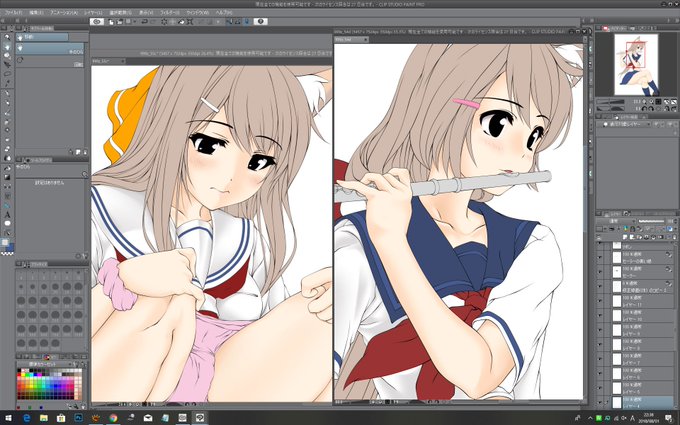Viewport: 680px width, 425px height.
Task: Flip canvas horizontally in Navigator
Action: 666,108
